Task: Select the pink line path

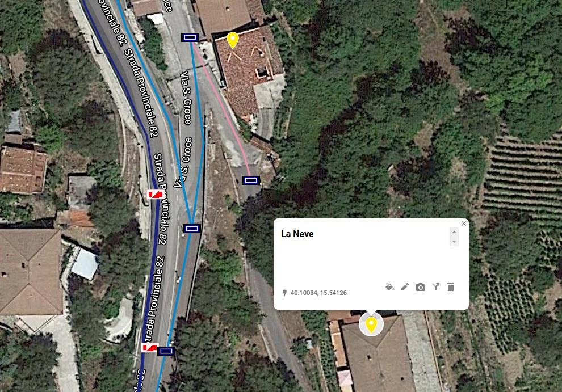Action: click(x=223, y=107)
